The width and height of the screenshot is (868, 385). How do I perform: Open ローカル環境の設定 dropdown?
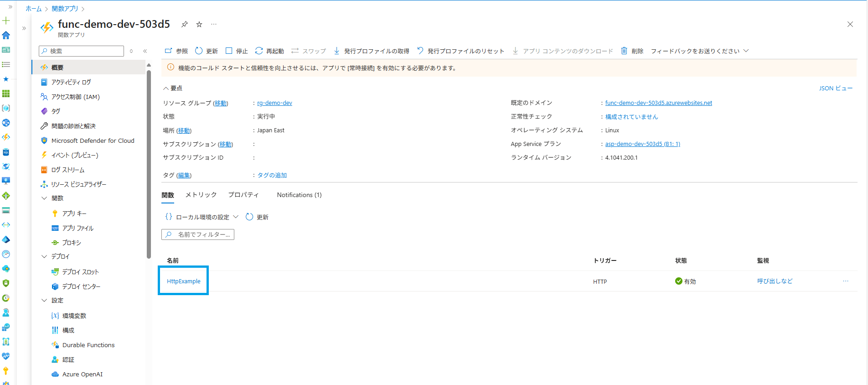click(201, 217)
